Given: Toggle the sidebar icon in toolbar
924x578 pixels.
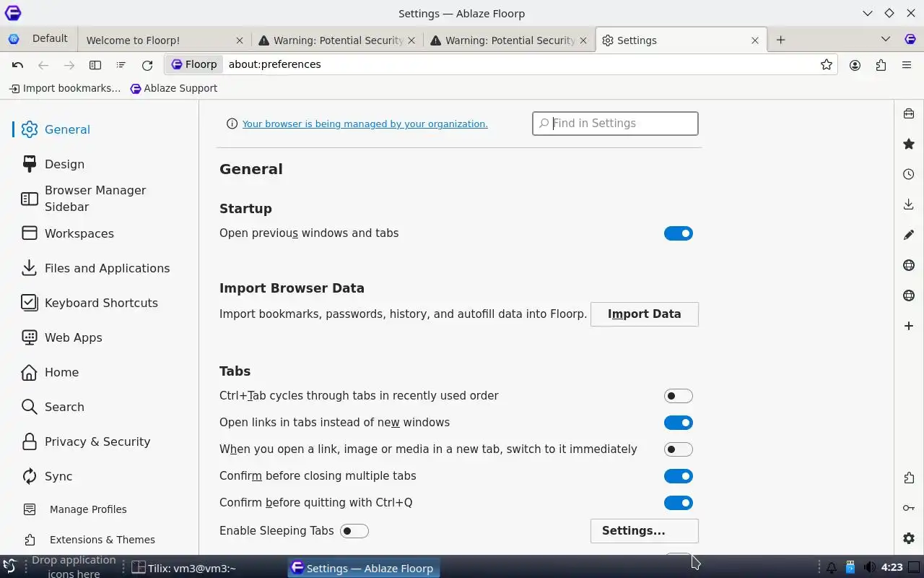Looking at the screenshot, I should [x=95, y=64].
